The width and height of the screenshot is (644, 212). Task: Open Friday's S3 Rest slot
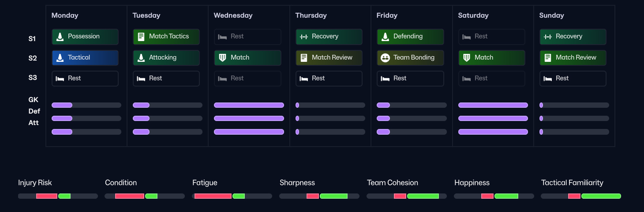point(410,79)
